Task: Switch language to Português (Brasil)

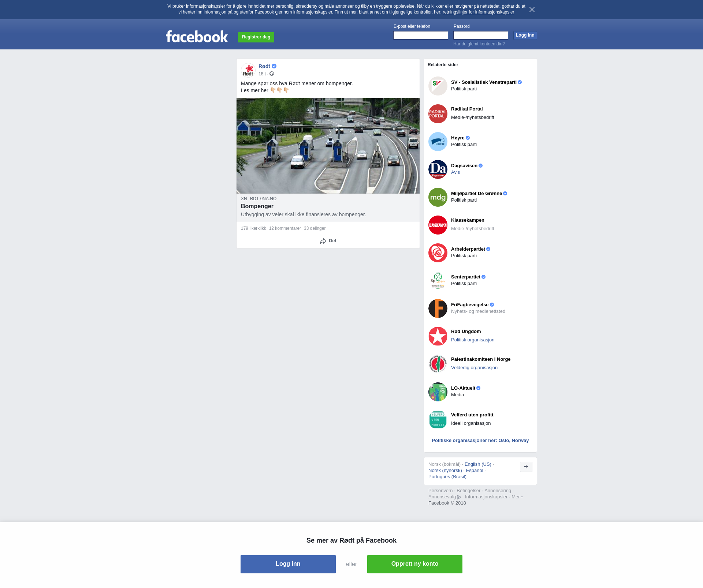Action: [x=447, y=477]
